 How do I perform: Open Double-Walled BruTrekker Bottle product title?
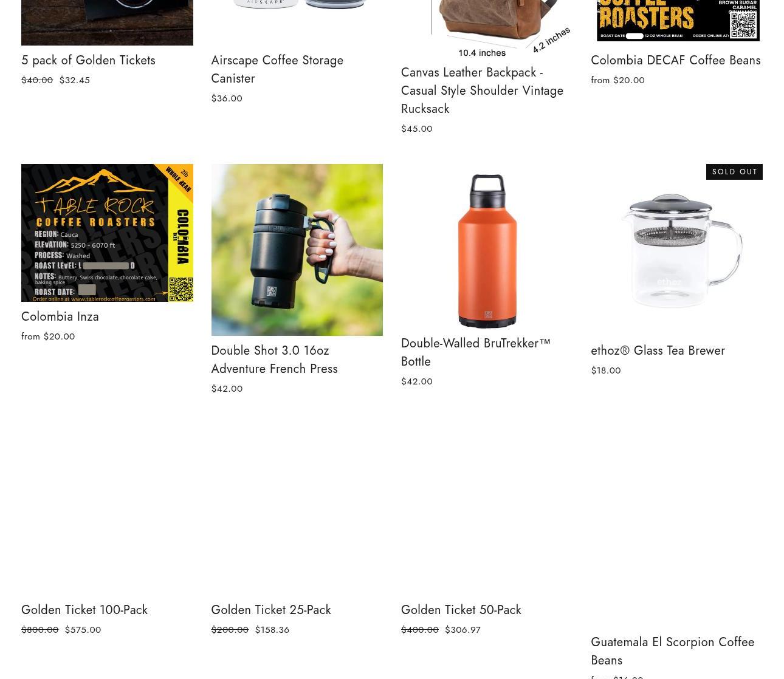[476, 352]
